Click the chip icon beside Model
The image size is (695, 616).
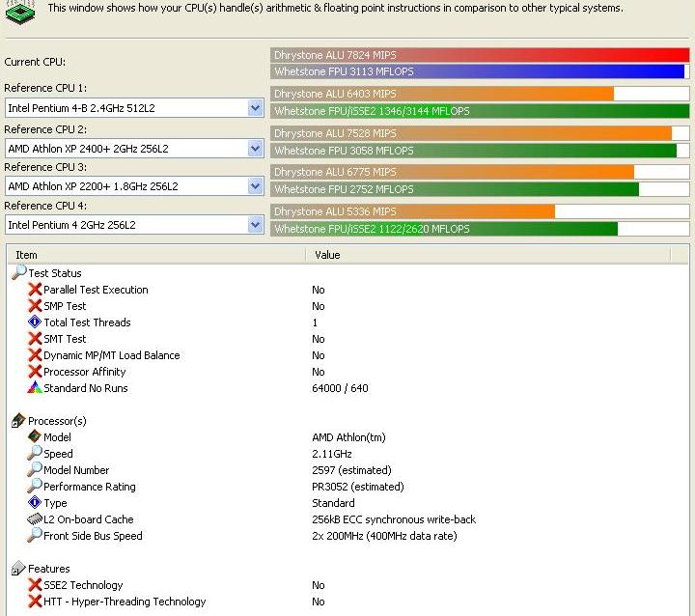click(35, 436)
